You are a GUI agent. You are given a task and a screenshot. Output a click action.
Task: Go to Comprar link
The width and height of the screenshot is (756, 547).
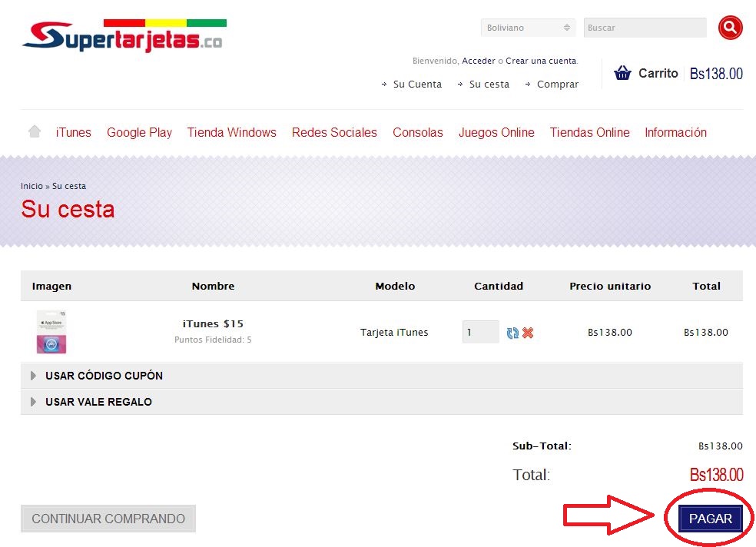tap(557, 84)
